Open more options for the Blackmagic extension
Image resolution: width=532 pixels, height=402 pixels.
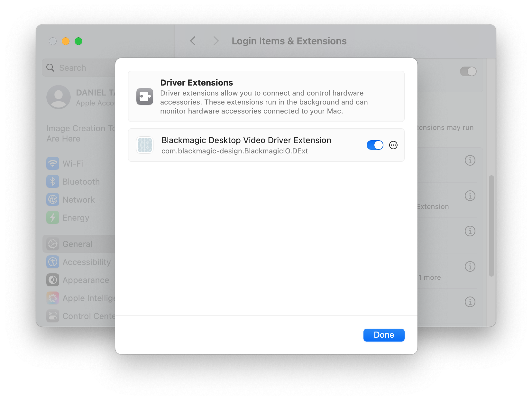[x=393, y=145]
